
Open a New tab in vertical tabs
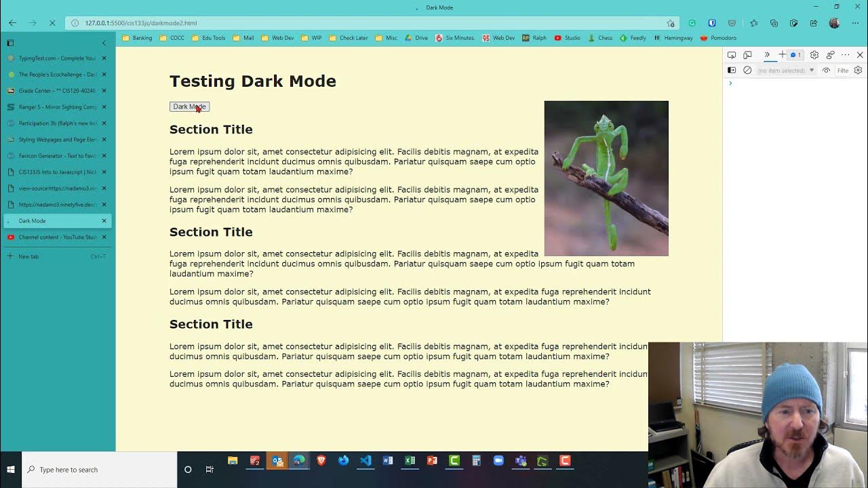click(x=58, y=256)
